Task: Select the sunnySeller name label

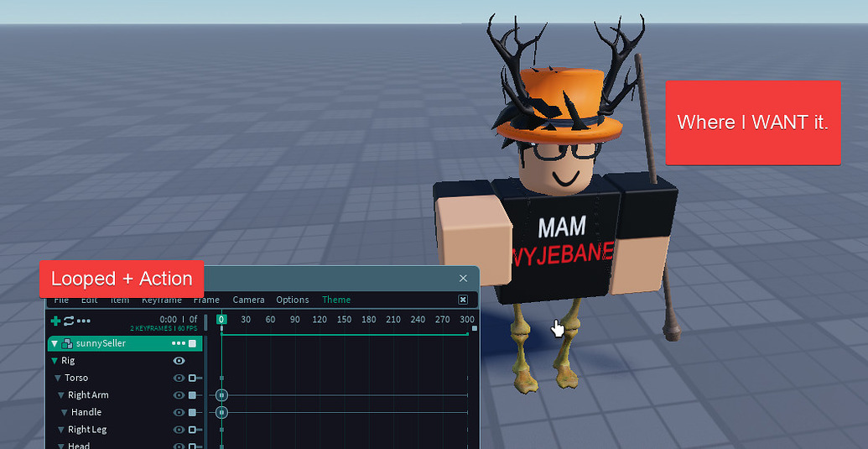Action: [x=101, y=343]
